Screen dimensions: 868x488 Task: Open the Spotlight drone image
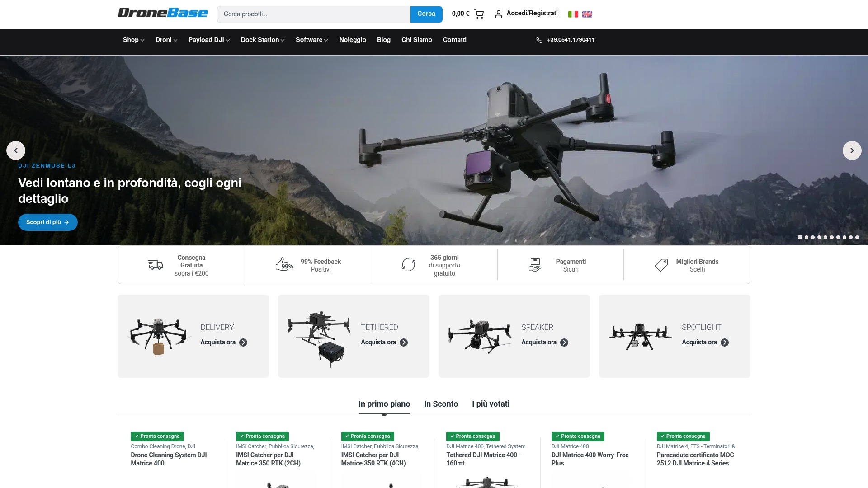pyautogui.click(x=640, y=336)
